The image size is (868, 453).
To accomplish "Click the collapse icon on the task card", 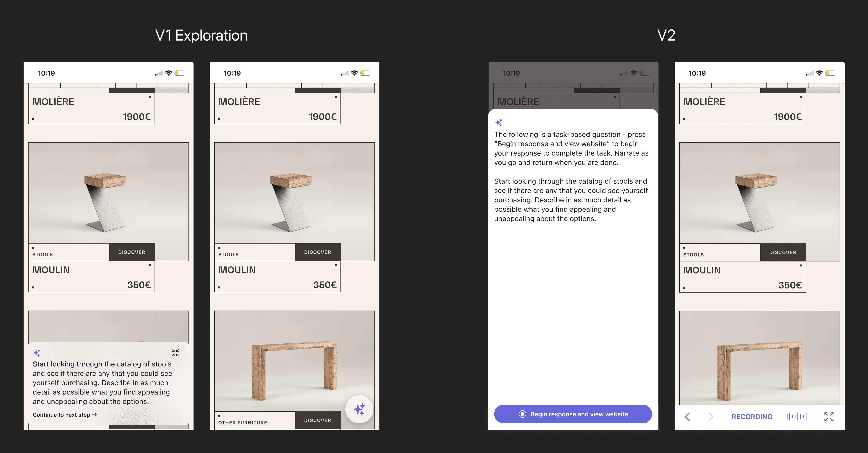I will pos(175,353).
